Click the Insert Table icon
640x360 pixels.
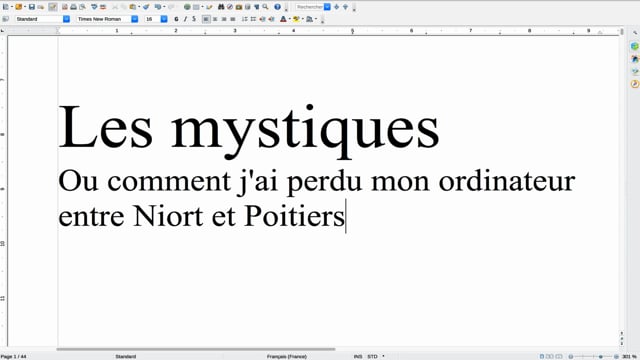[x=196, y=7]
